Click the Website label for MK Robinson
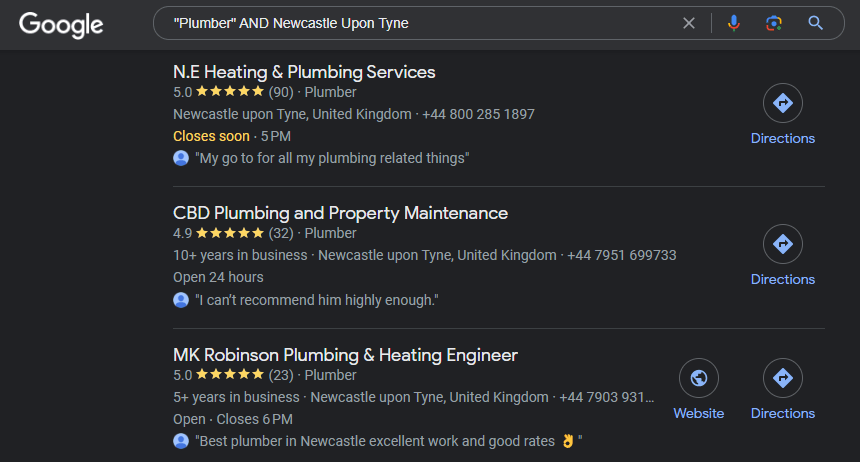 pyautogui.click(x=699, y=413)
